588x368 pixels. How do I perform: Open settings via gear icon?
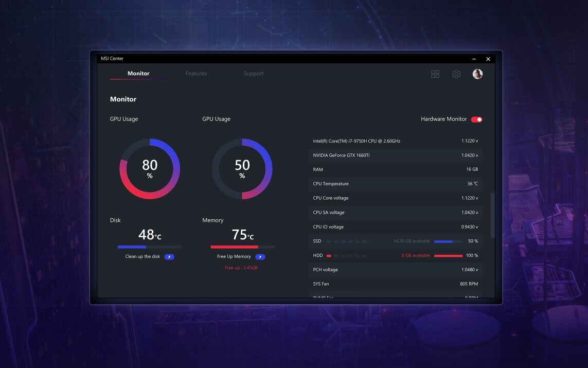click(x=456, y=74)
